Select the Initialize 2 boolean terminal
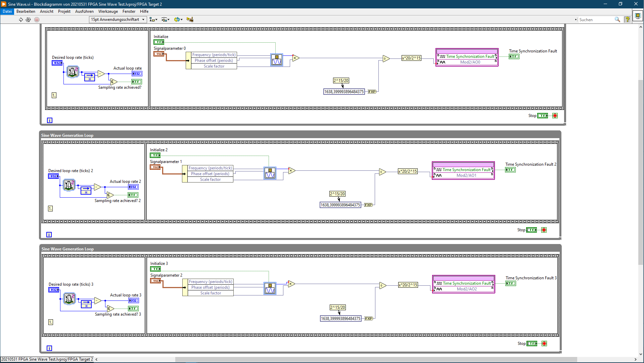The width and height of the screenshot is (644, 363). pos(155,155)
